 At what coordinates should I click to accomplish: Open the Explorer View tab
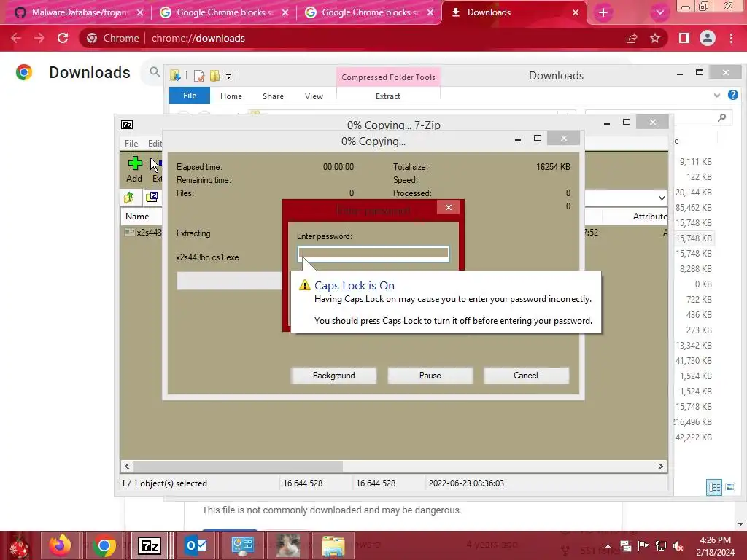pyautogui.click(x=314, y=96)
